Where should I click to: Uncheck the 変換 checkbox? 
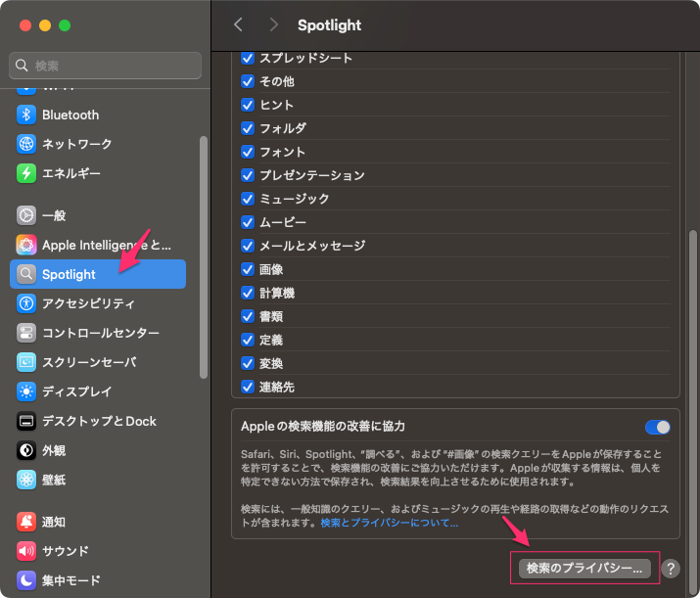(x=248, y=364)
